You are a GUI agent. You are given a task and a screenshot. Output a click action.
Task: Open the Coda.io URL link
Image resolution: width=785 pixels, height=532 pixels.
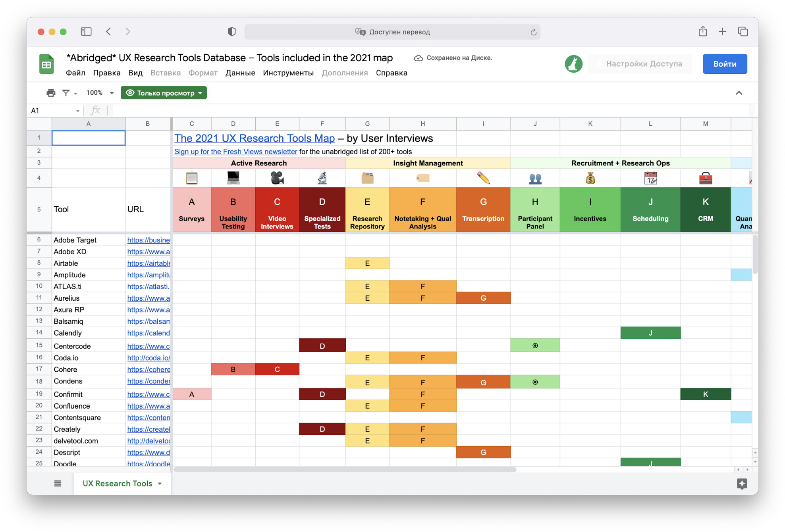click(x=149, y=358)
